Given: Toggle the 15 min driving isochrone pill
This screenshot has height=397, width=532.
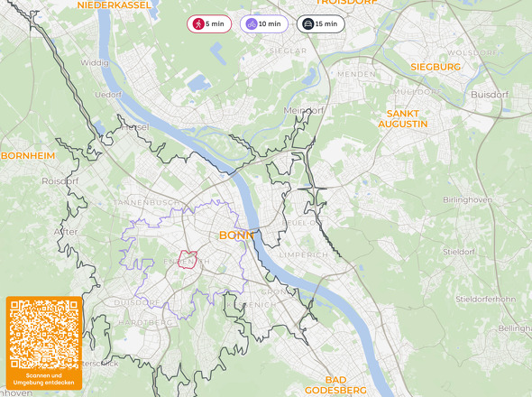Looking at the screenshot, I should 321,24.
